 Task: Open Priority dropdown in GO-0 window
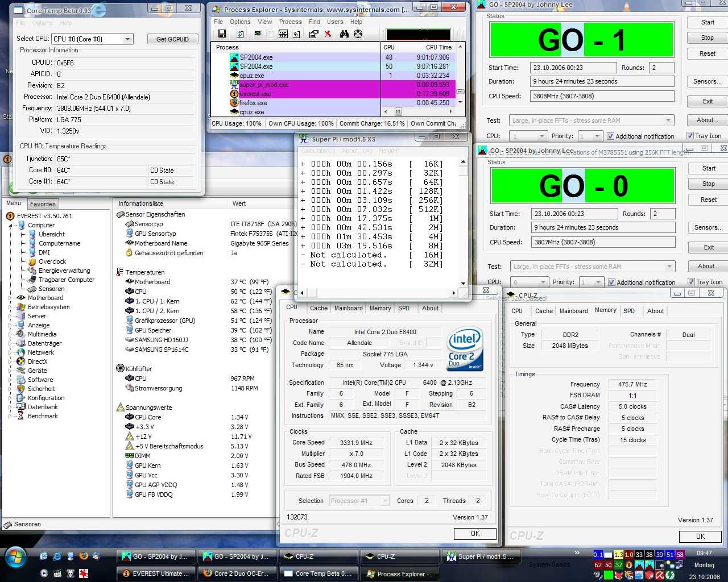click(x=598, y=282)
